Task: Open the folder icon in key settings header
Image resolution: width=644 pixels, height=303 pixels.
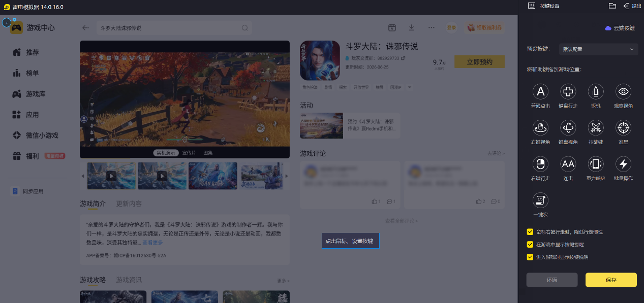Action: tap(612, 6)
